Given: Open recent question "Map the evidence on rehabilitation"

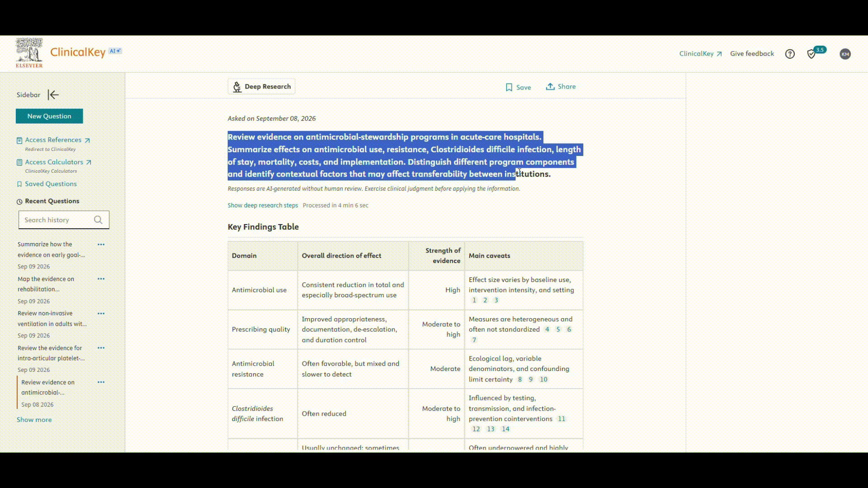Looking at the screenshot, I should pos(46,284).
